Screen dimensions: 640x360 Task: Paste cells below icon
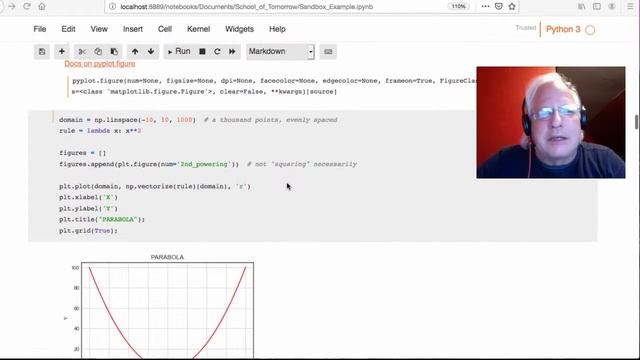(x=114, y=51)
